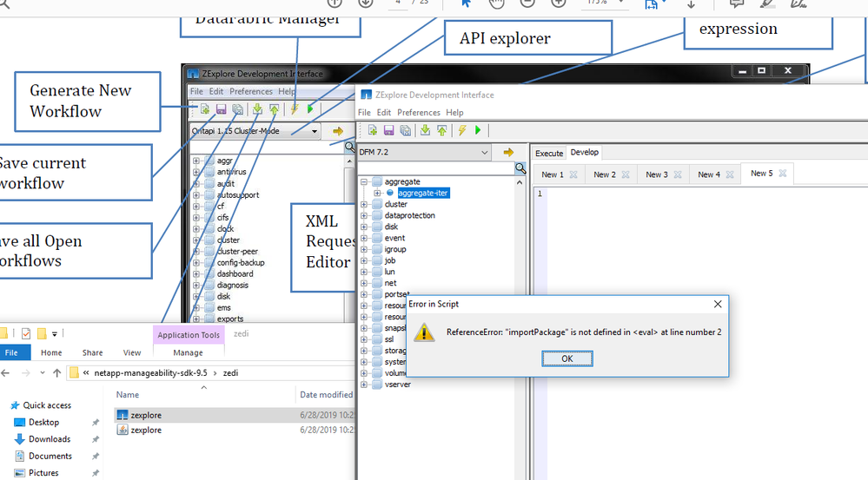Viewport: 868px width, 480px height.
Task: Expand the disk tree node
Action: tap(364, 227)
